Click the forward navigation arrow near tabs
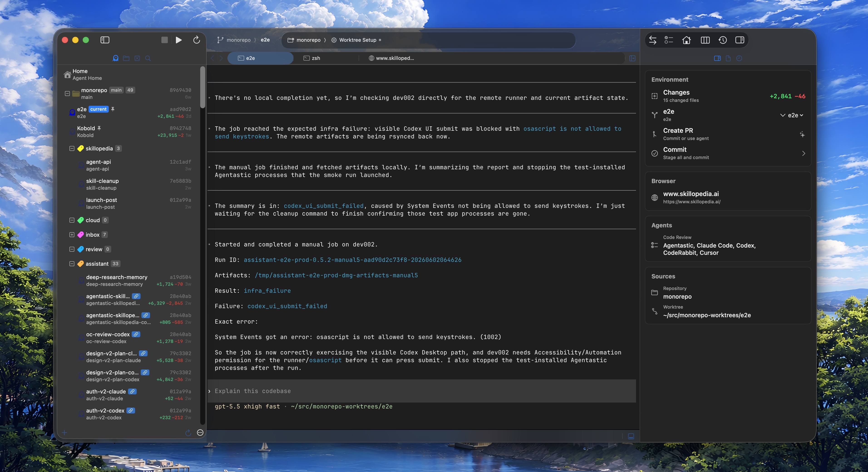The image size is (868, 472). tap(221, 58)
